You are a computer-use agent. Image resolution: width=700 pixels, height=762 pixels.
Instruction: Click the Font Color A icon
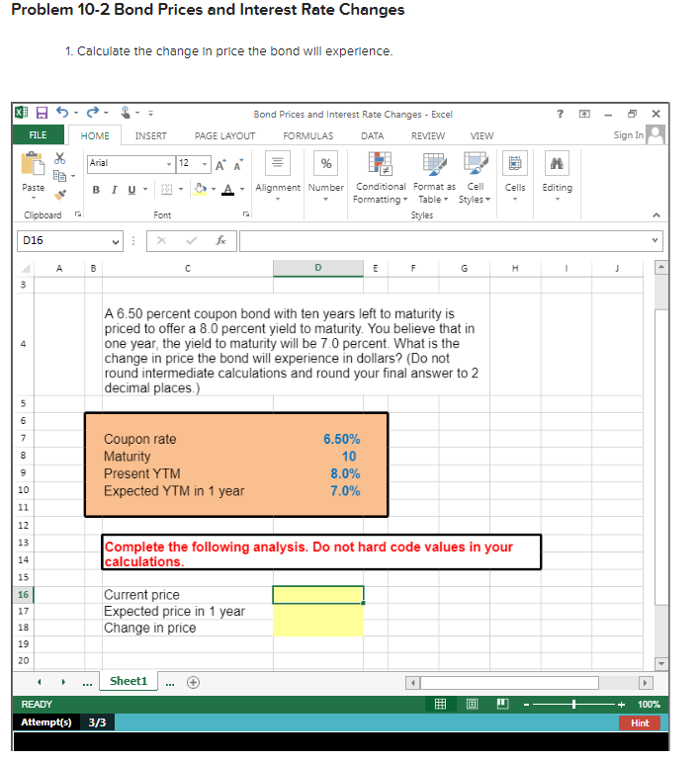pyautogui.click(x=228, y=189)
